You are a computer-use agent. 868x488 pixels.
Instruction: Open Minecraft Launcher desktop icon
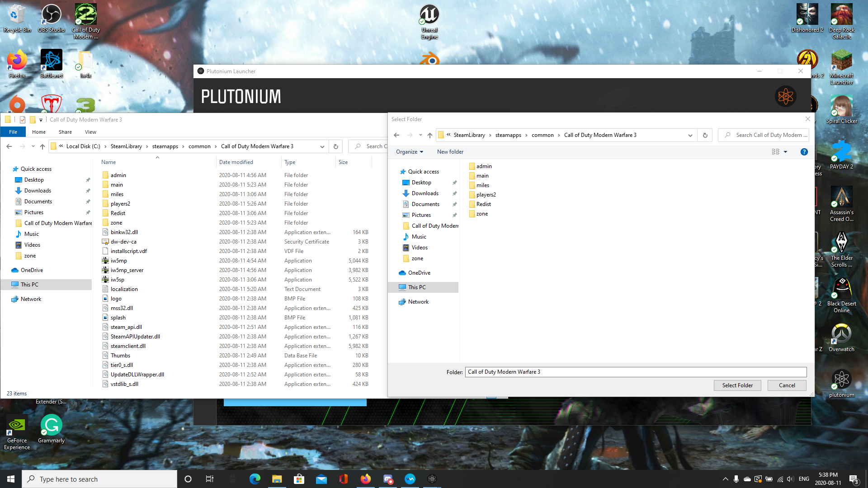(841, 67)
